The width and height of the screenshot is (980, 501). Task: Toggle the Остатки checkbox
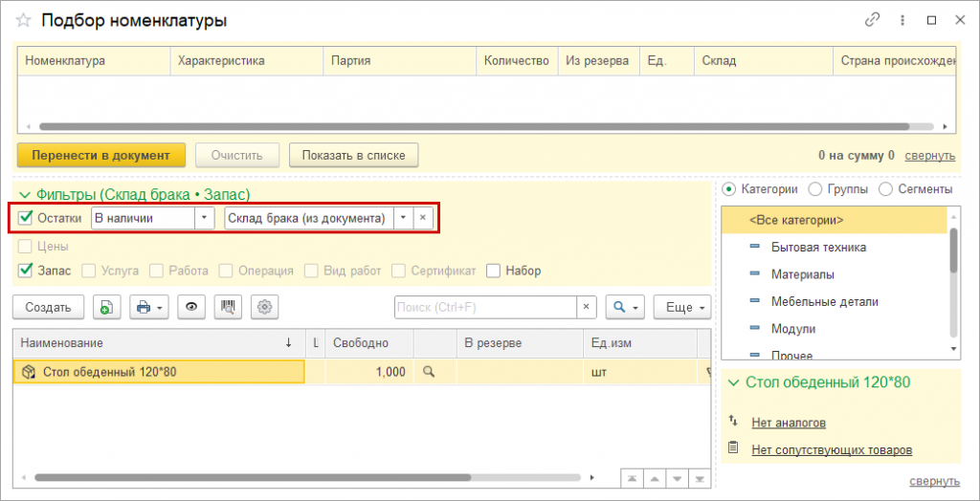click(26, 218)
